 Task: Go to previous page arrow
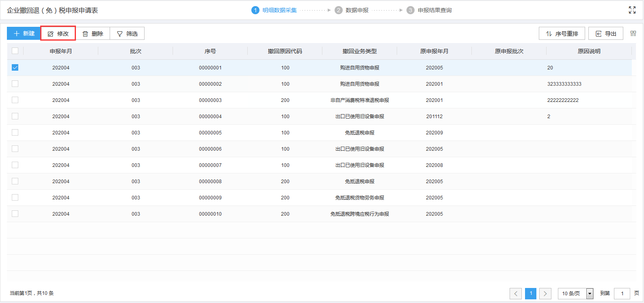516,293
